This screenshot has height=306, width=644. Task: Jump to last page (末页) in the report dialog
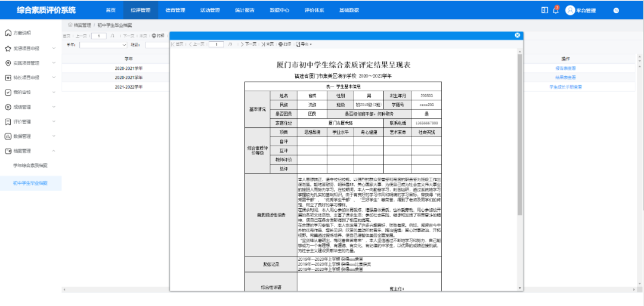(270, 44)
